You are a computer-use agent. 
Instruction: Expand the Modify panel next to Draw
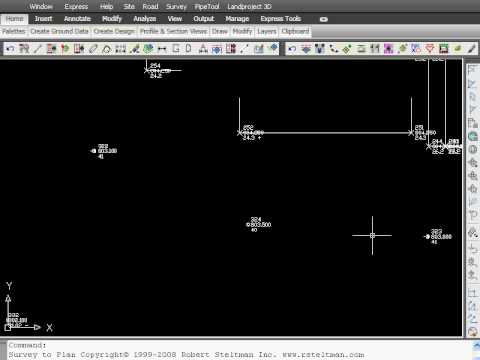(x=242, y=31)
